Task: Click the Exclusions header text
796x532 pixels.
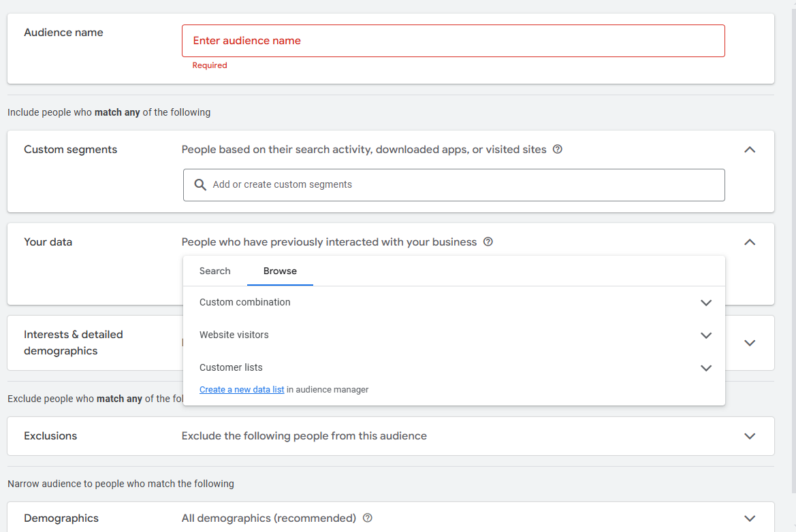Action: (50, 436)
